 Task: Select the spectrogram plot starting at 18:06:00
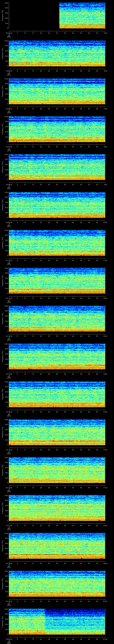(57, 91)
